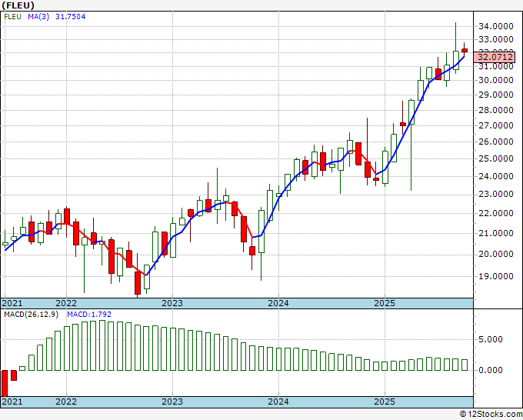Click the 28.0000 price axis label
523x420 pixels.
point(495,110)
